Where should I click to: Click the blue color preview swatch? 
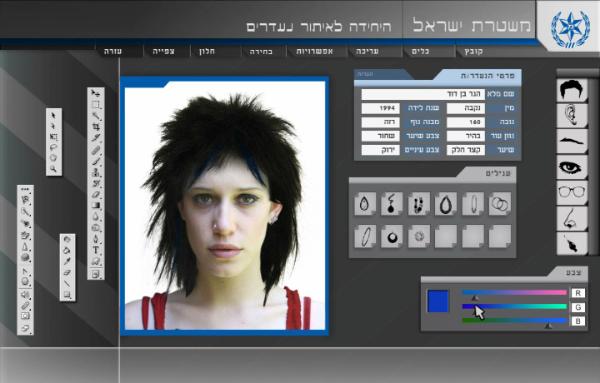coord(438,301)
